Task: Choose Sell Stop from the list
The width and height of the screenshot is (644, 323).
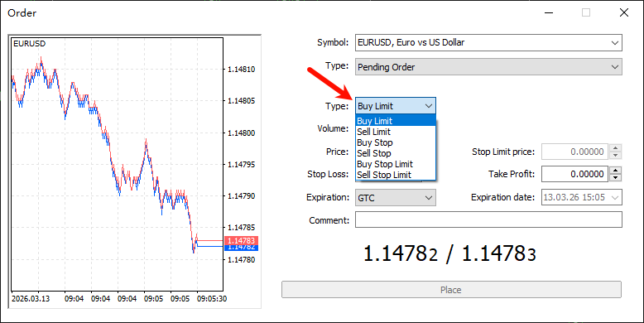Action: tap(395, 153)
